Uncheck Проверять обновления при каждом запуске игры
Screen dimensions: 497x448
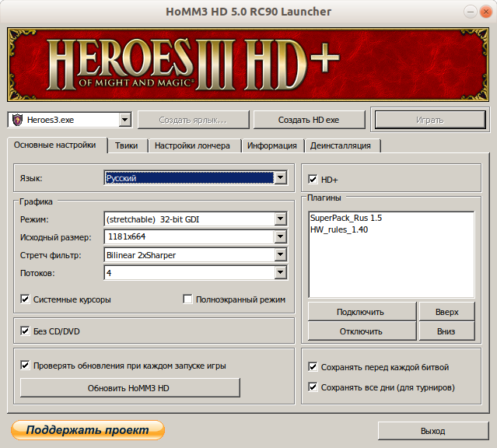tap(25, 366)
